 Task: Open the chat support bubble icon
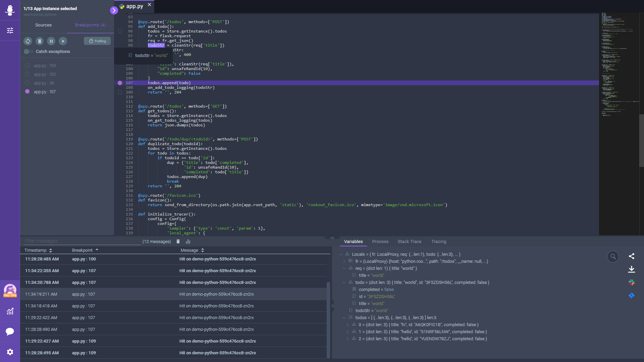click(10, 331)
